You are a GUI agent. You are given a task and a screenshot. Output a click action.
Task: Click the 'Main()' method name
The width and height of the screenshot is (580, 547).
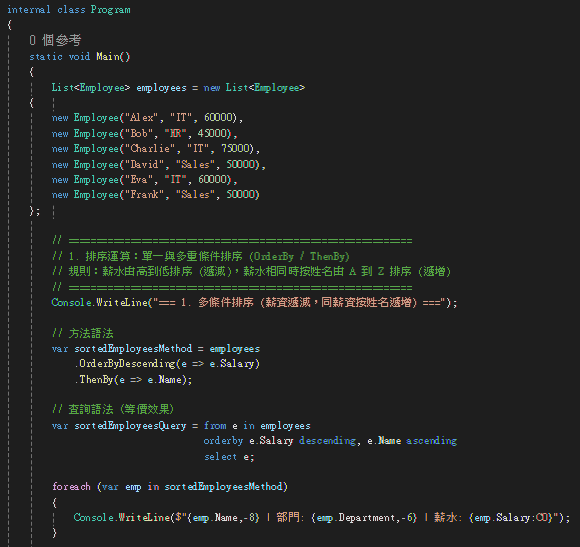point(113,57)
